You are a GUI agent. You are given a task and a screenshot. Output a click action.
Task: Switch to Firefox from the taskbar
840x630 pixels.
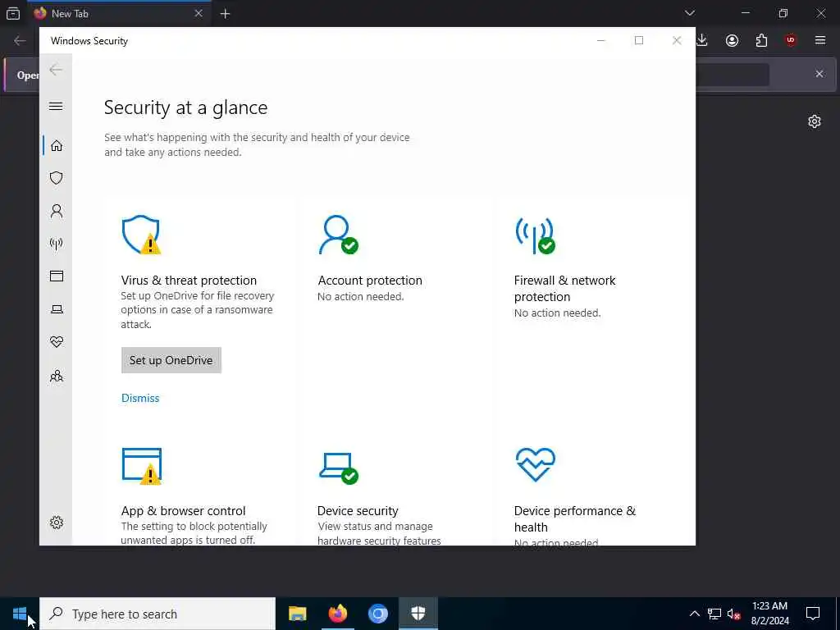pos(337,614)
